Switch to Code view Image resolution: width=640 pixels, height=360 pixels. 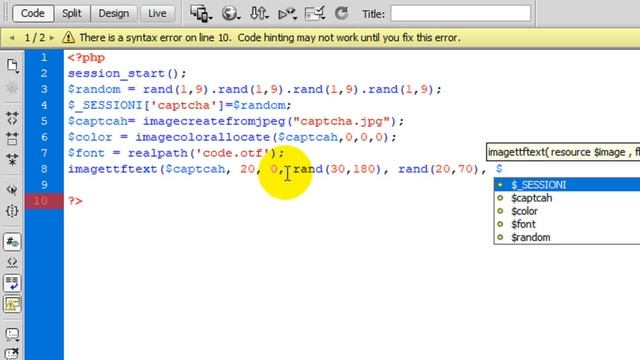pos(33,13)
